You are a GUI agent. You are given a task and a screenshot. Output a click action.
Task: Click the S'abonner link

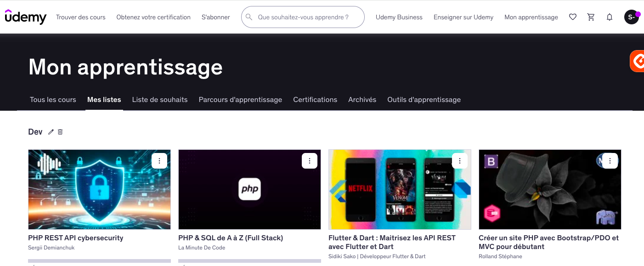tap(216, 17)
